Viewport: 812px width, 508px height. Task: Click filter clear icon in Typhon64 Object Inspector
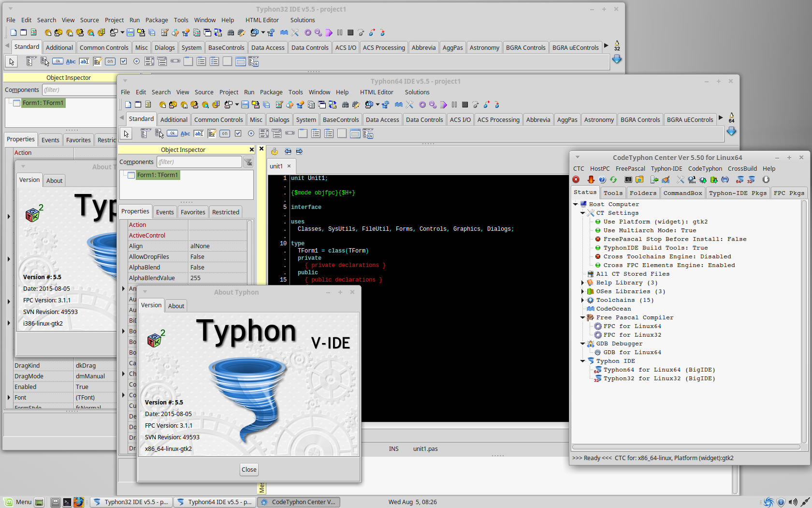[x=248, y=162]
